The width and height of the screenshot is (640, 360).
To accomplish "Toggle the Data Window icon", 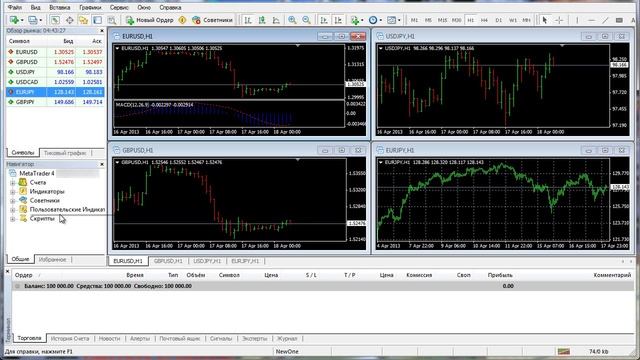I will pos(69,20).
